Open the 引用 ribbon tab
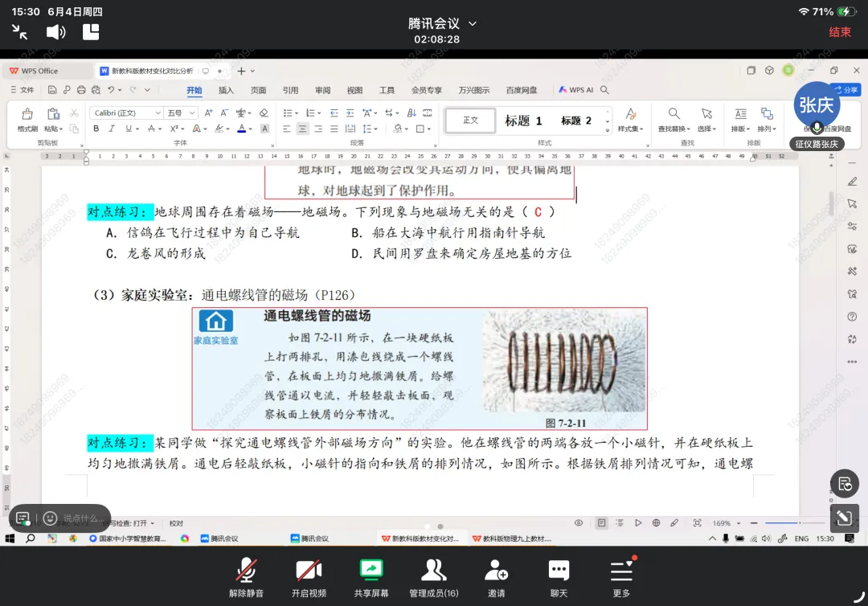Viewport: 868px width, 606px height. (x=290, y=90)
